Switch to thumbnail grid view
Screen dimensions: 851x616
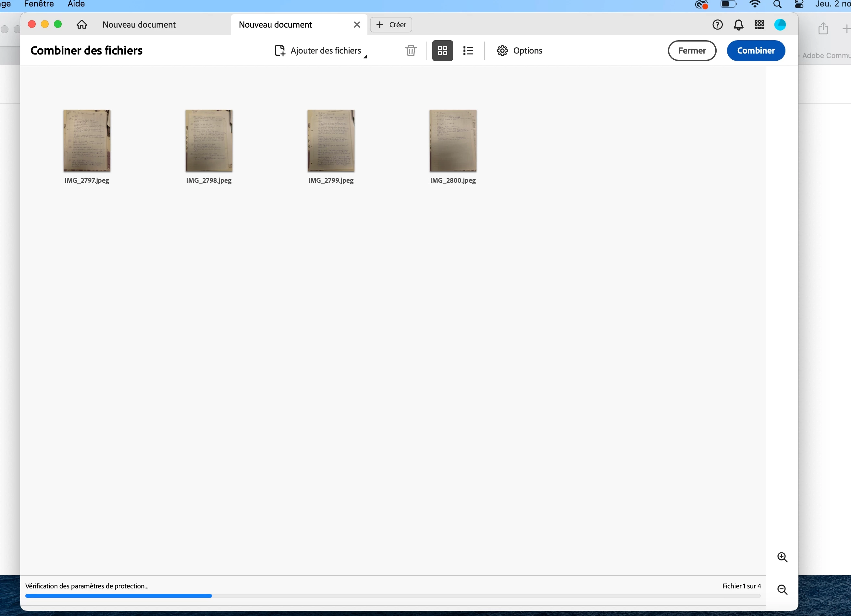click(442, 51)
